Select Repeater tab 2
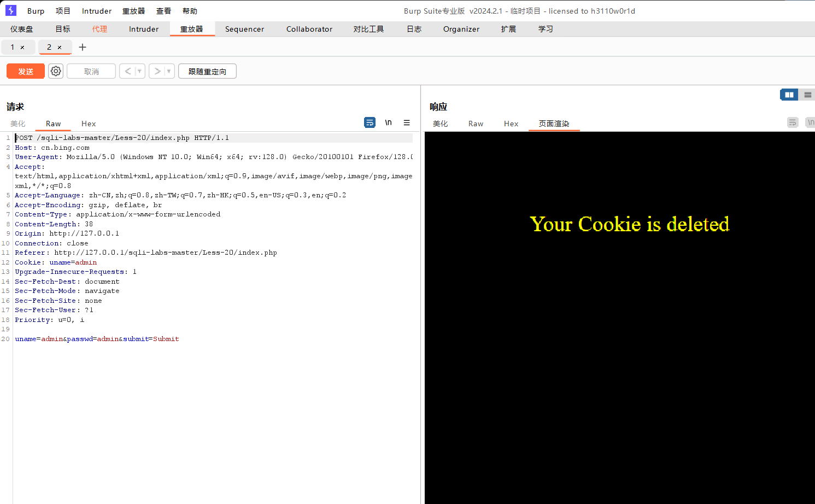815x504 pixels. tap(49, 47)
